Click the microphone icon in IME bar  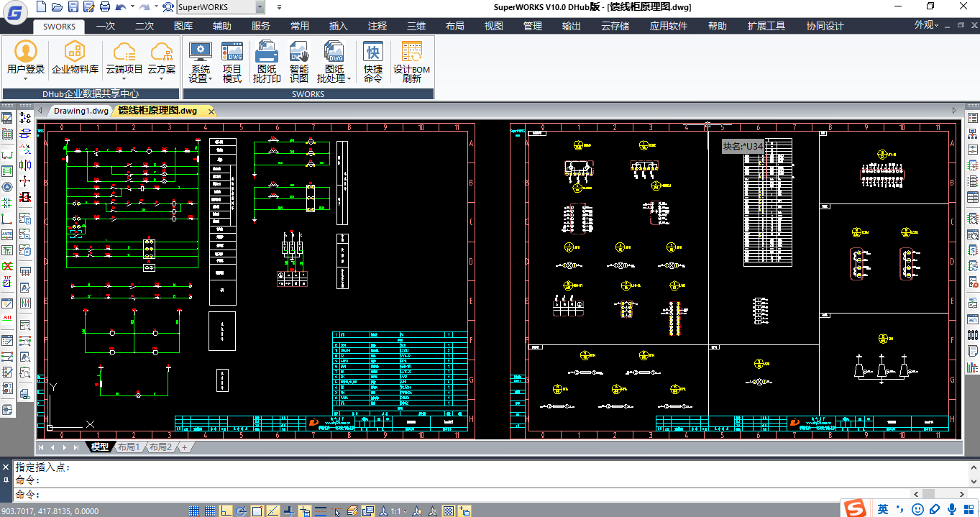(x=953, y=509)
